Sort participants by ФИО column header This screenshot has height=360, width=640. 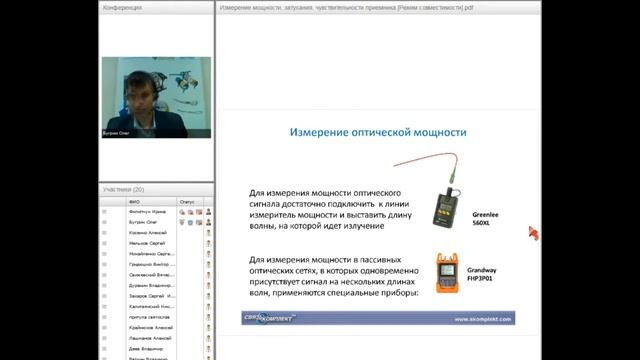(151, 202)
